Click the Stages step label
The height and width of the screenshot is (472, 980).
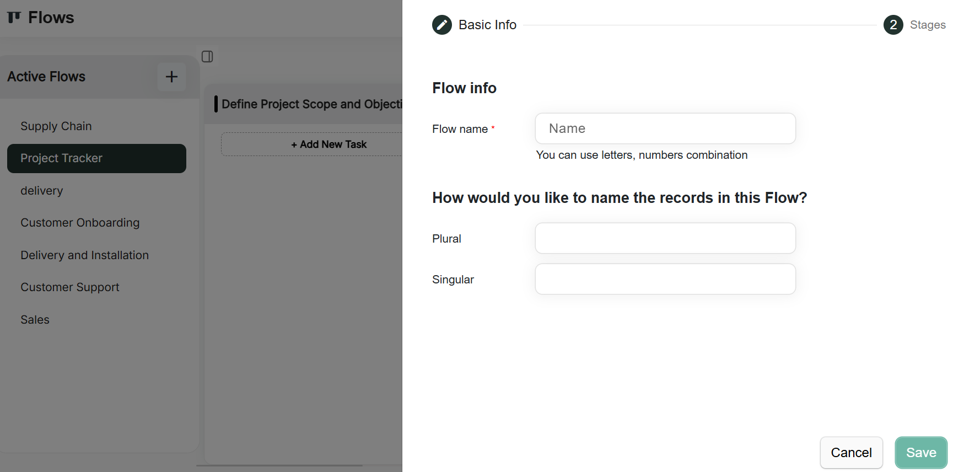coord(928,25)
